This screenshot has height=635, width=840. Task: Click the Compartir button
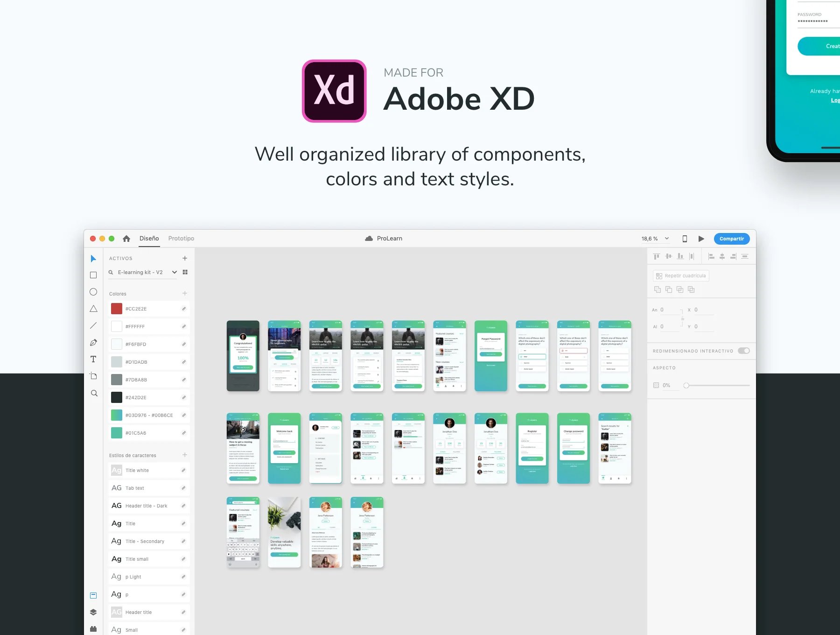tap(732, 239)
